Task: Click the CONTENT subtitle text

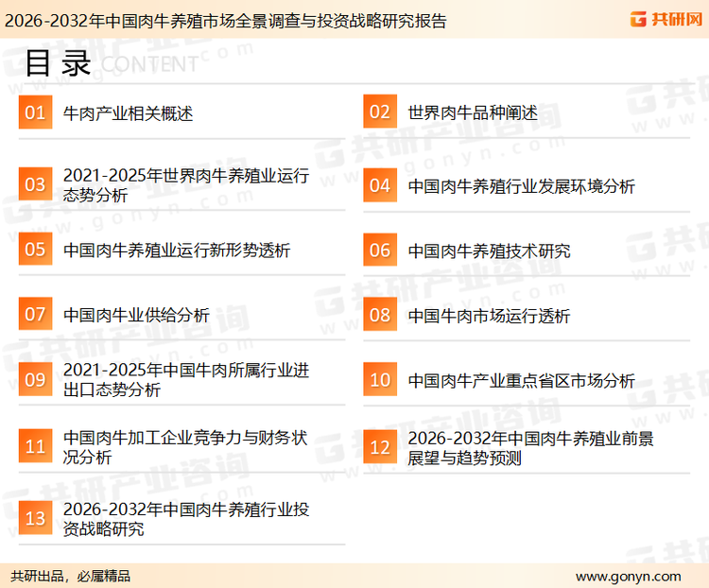Action: point(149,64)
